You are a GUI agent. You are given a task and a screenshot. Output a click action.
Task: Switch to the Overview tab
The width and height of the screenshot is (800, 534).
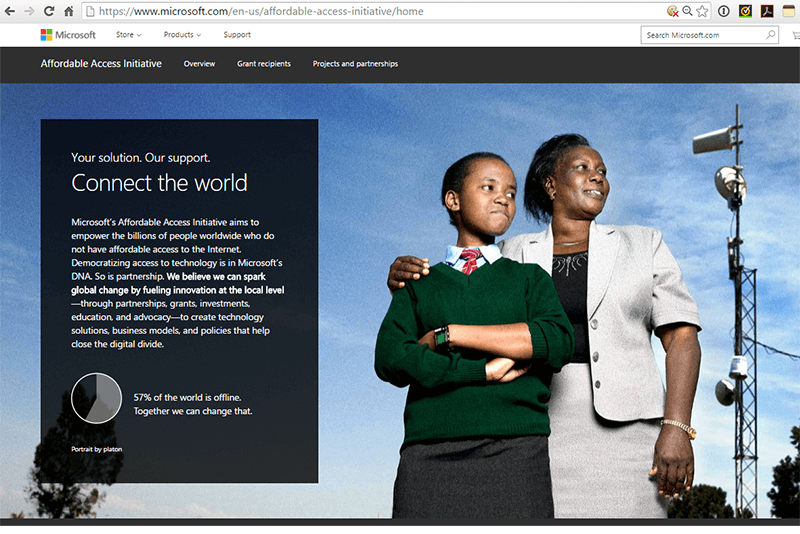(x=199, y=64)
